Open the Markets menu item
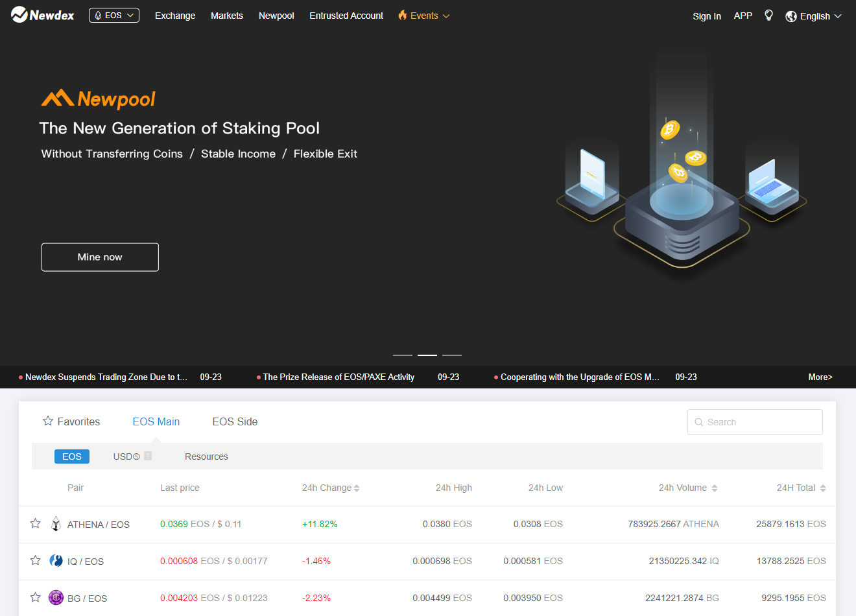The width and height of the screenshot is (856, 616). (226, 16)
